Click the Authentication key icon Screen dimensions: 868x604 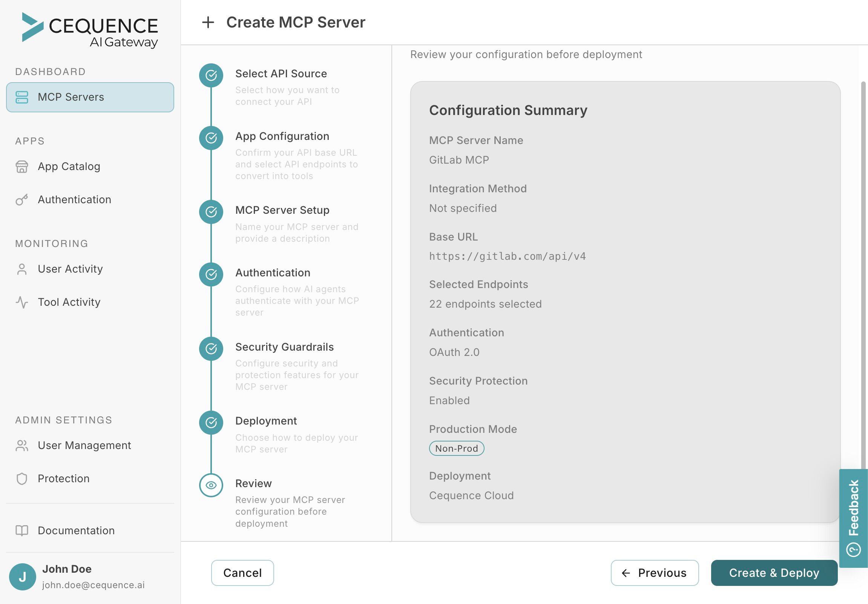click(22, 199)
